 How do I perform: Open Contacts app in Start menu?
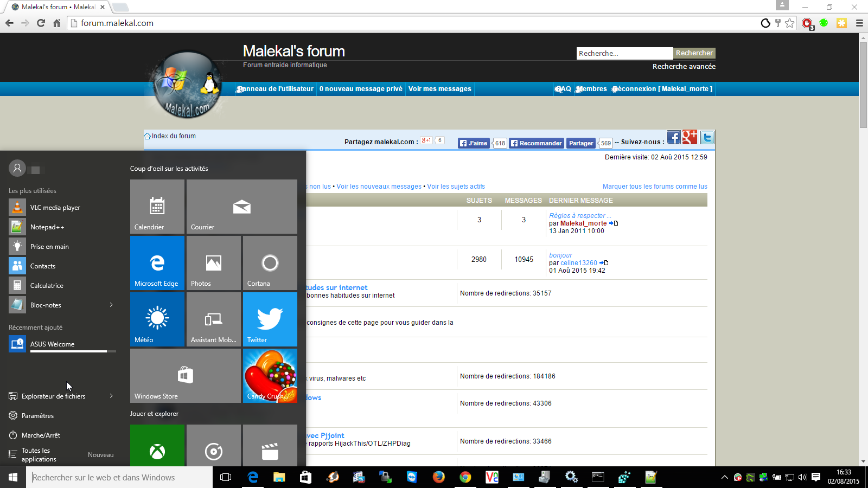coord(62,266)
